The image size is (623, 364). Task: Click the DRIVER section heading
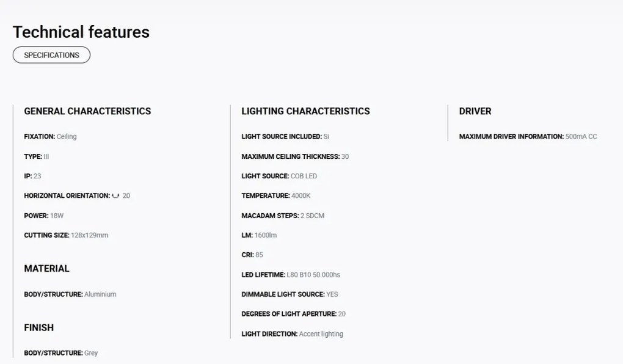(x=475, y=111)
